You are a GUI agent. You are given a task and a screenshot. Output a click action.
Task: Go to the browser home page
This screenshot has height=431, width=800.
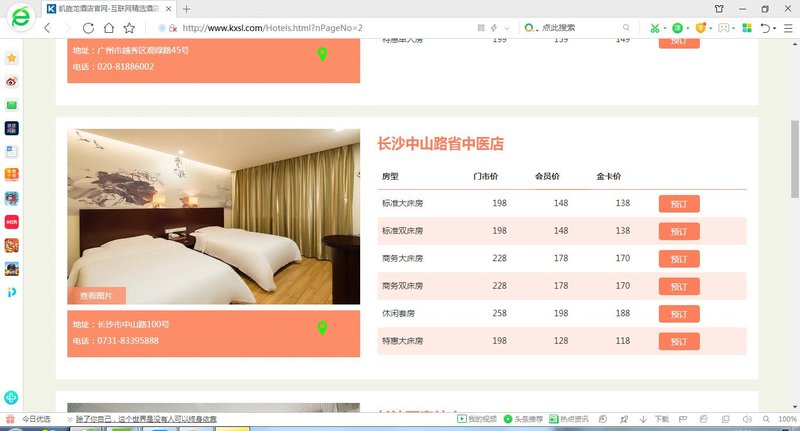109,28
